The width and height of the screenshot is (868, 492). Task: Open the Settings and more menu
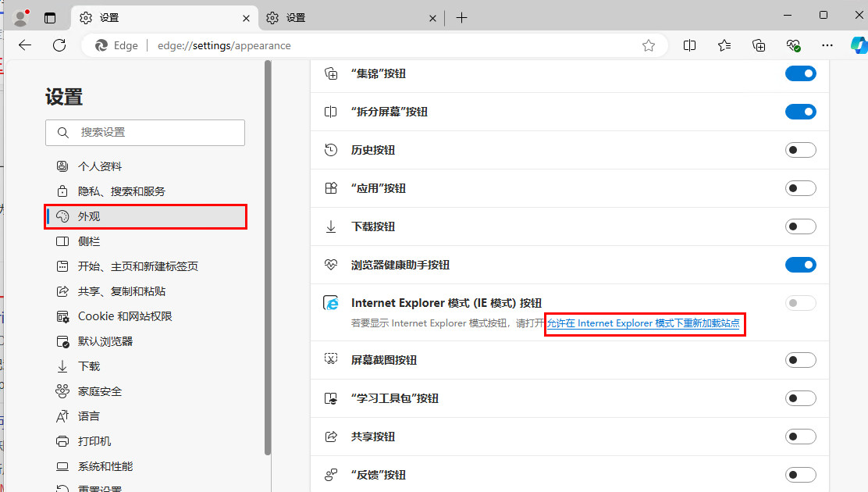click(827, 45)
